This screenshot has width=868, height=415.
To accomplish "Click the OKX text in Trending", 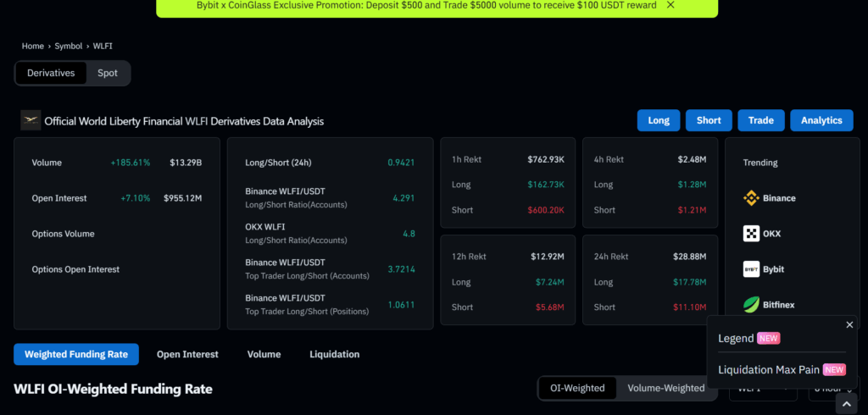I will [771, 234].
